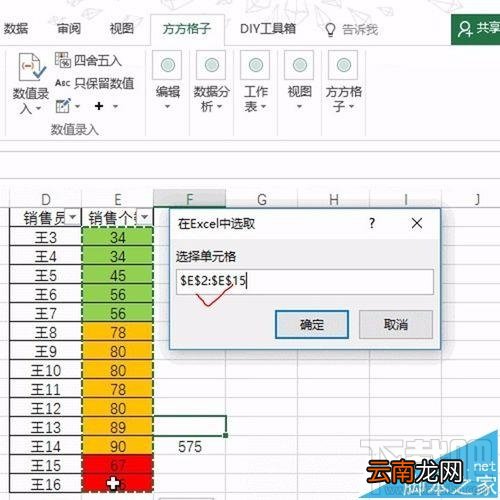This screenshot has width=500, height=500.
Task: Click cell containing 王3
Action: click(x=46, y=237)
